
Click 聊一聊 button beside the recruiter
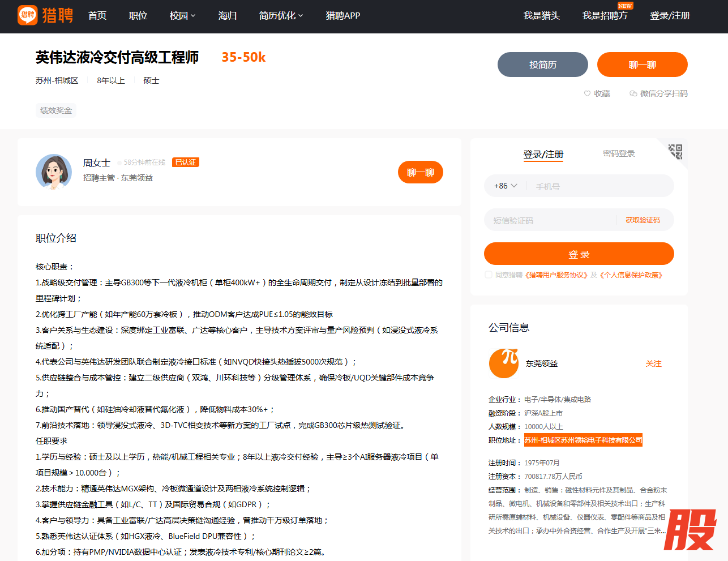420,173
